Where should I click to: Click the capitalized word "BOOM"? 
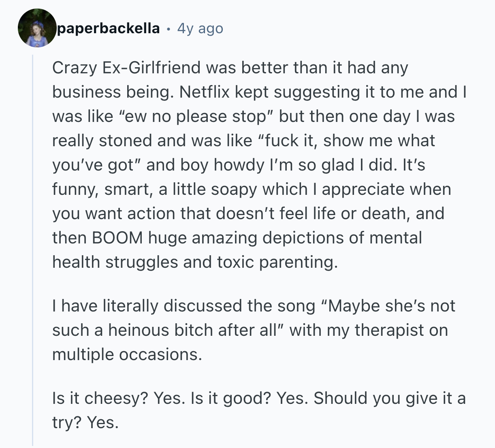point(117,238)
